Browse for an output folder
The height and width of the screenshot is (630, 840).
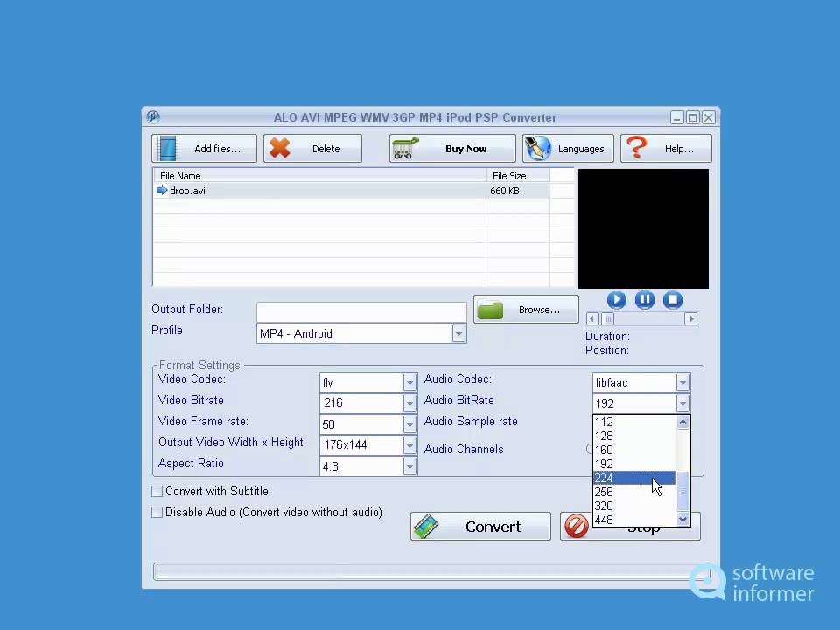(526, 310)
